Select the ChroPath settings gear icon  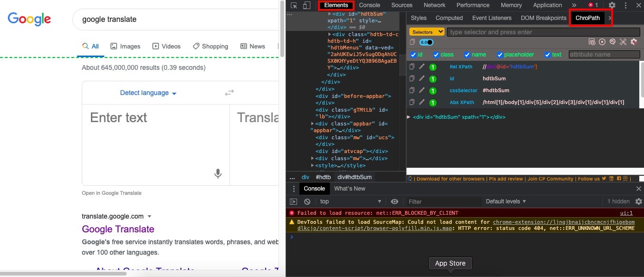tap(634, 42)
